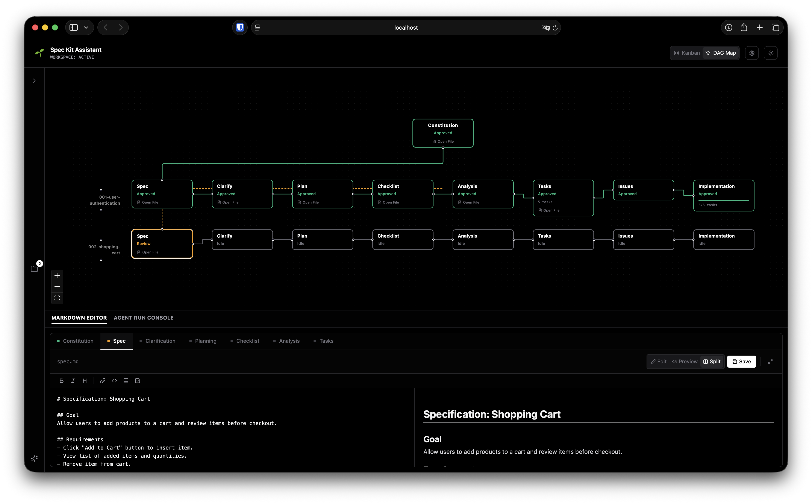Open the MARKDOWN EDITOR panel tab
Screen dimensions: 812x504
[79, 318]
